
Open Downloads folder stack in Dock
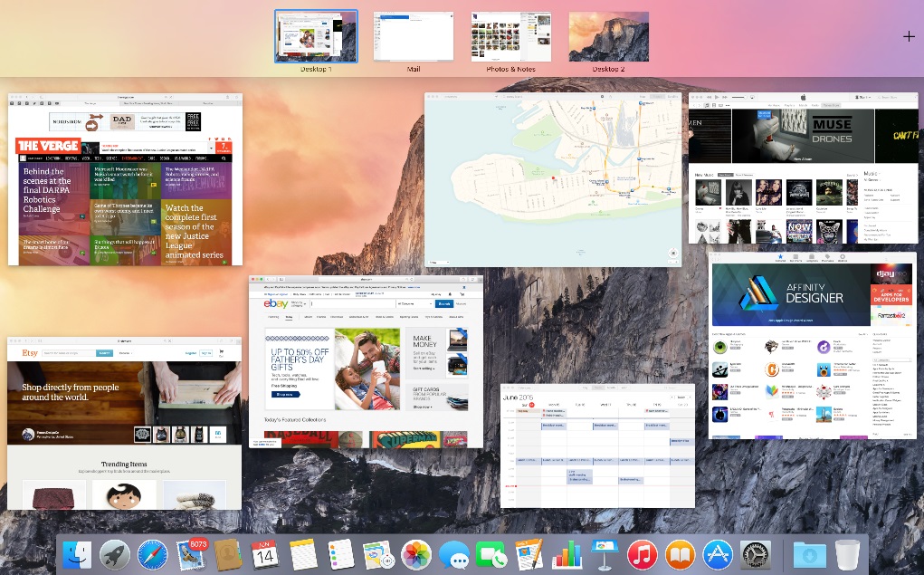[x=809, y=555]
